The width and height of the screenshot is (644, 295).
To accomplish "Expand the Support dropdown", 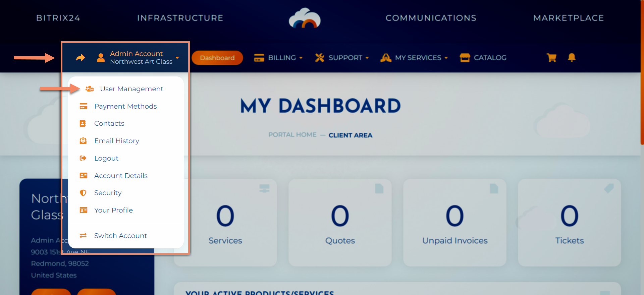I will tap(342, 58).
